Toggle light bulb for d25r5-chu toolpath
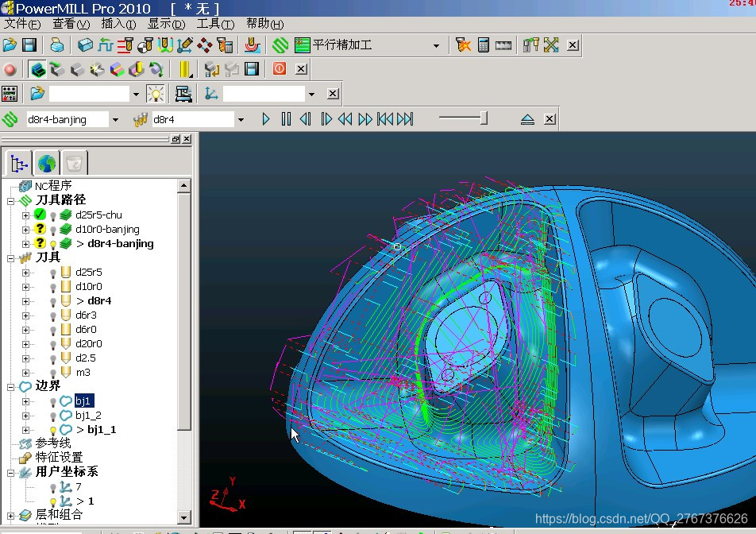The image size is (756, 534). tap(53, 216)
